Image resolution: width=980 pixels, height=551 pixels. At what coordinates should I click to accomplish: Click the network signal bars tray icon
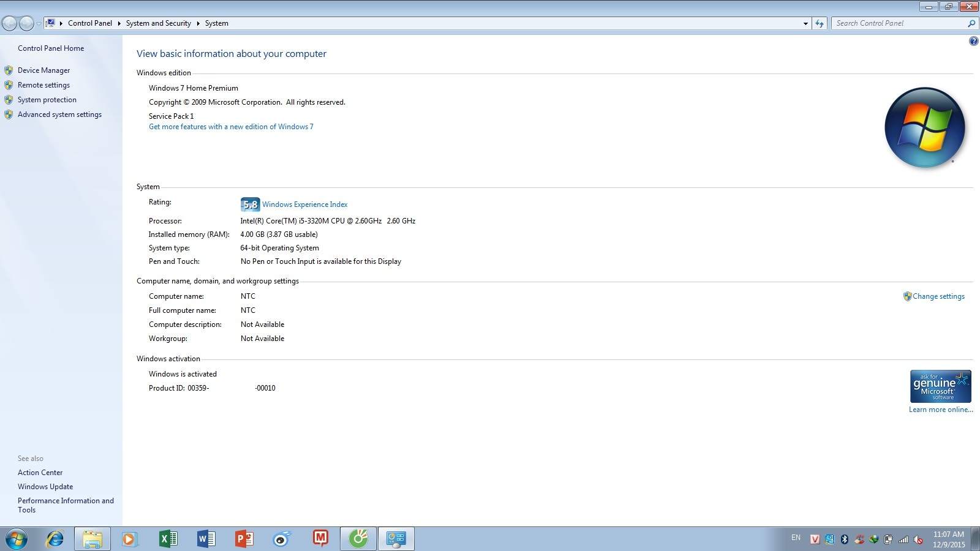tap(903, 539)
